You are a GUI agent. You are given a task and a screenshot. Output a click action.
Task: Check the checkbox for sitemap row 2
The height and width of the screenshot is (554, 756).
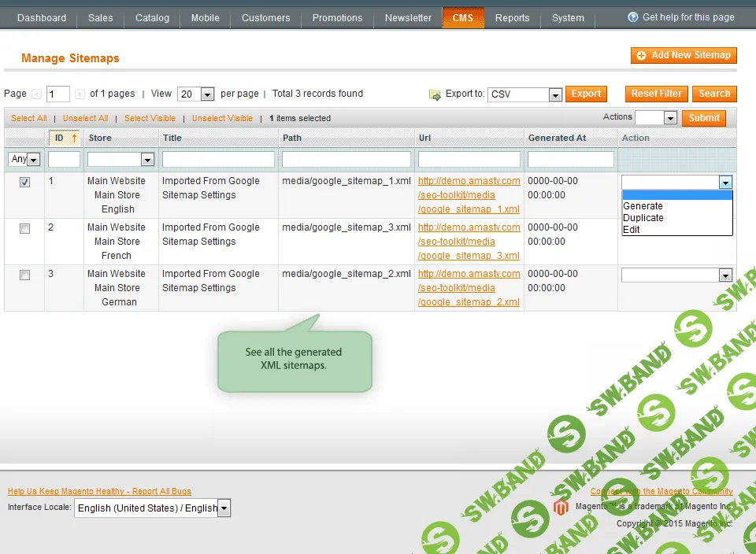pyautogui.click(x=24, y=228)
